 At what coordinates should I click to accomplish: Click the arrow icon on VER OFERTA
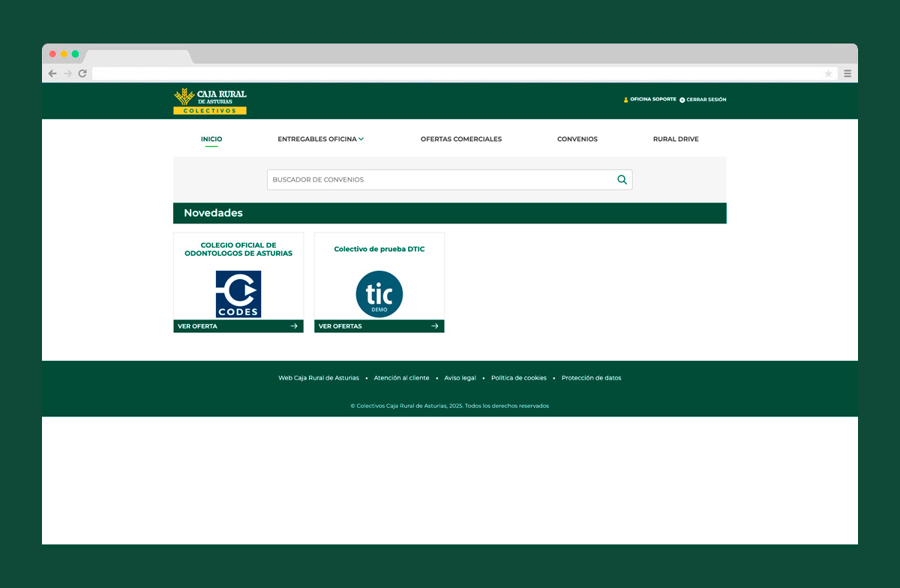pyautogui.click(x=293, y=325)
